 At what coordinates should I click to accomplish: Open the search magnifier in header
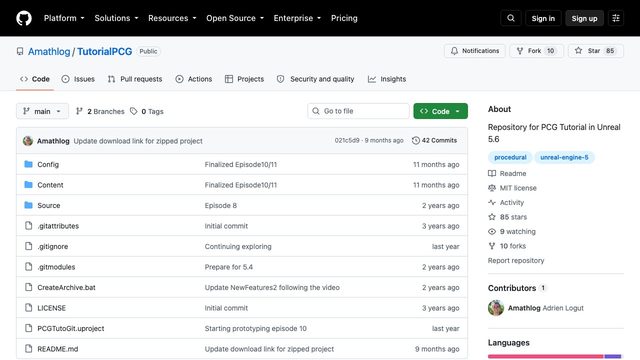(x=511, y=18)
